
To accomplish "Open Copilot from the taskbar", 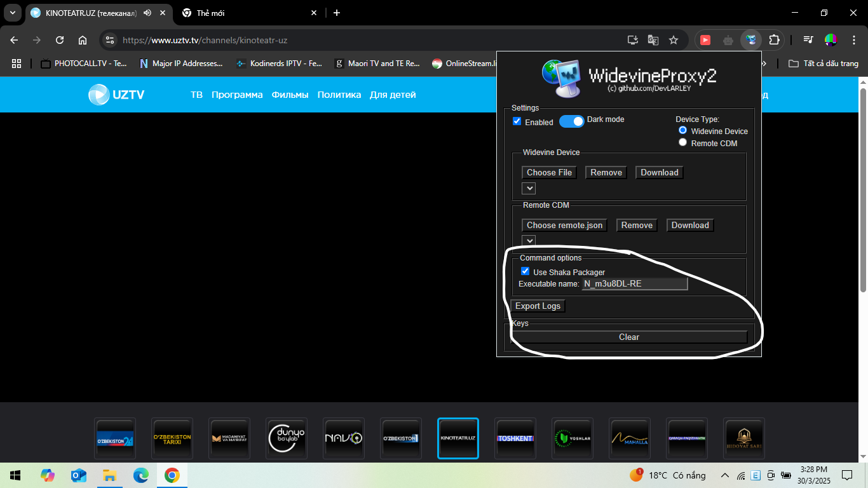I will [x=47, y=475].
